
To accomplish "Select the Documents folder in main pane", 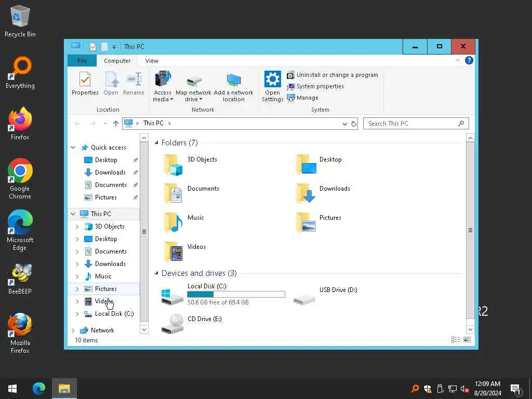I will [191, 193].
